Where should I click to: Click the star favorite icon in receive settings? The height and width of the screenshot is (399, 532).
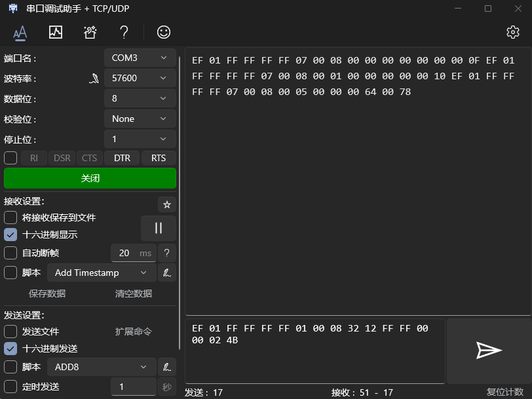click(166, 204)
